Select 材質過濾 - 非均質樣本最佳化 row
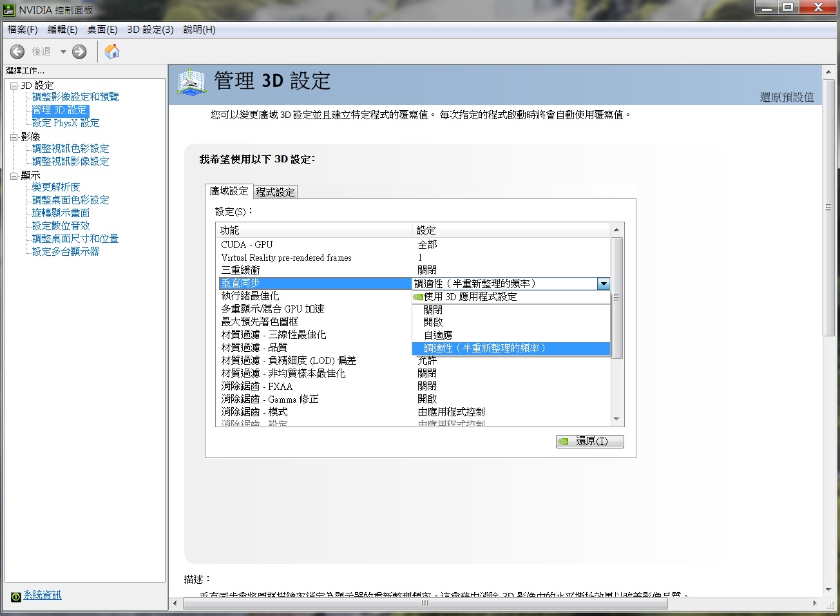Viewport: 840px width, 616px height. [414, 373]
